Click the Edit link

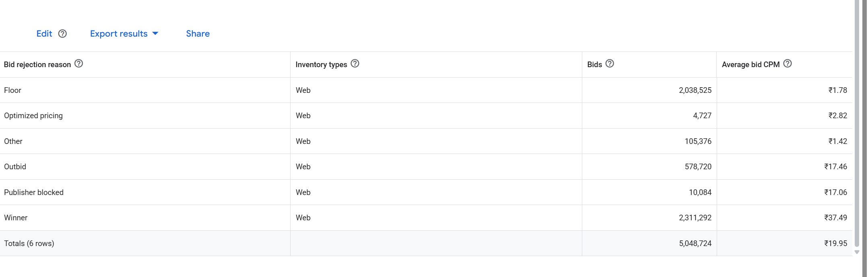click(44, 34)
